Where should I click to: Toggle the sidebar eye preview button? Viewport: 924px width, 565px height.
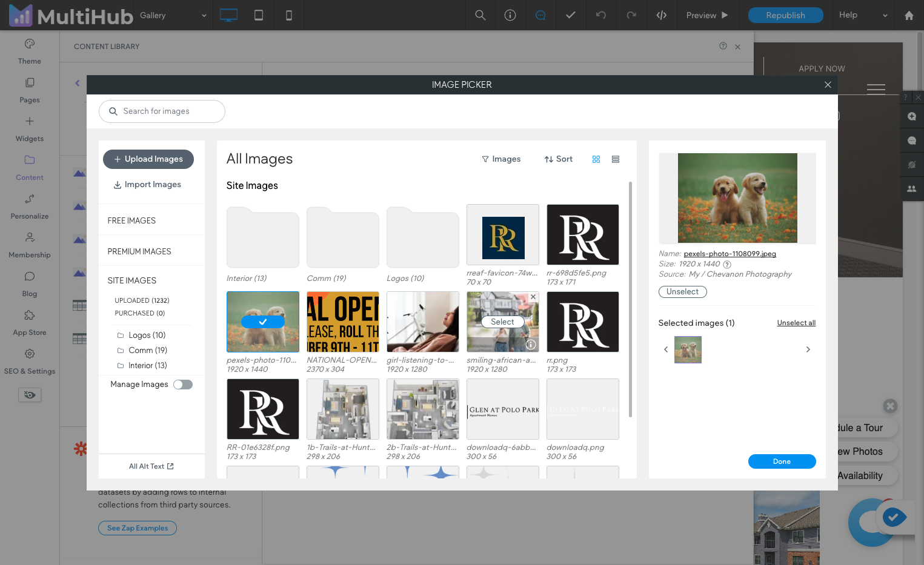pyautogui.click(x=30, y=395)
